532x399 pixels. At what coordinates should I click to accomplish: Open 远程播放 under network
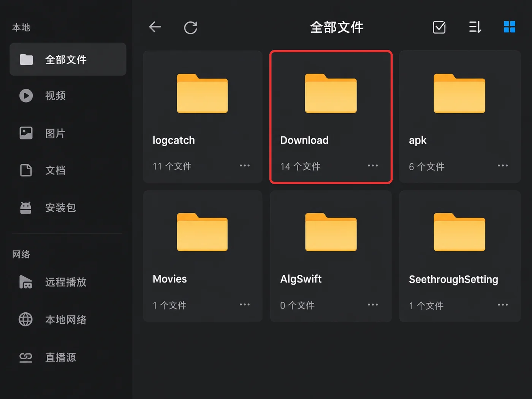[x=68, y=282]
